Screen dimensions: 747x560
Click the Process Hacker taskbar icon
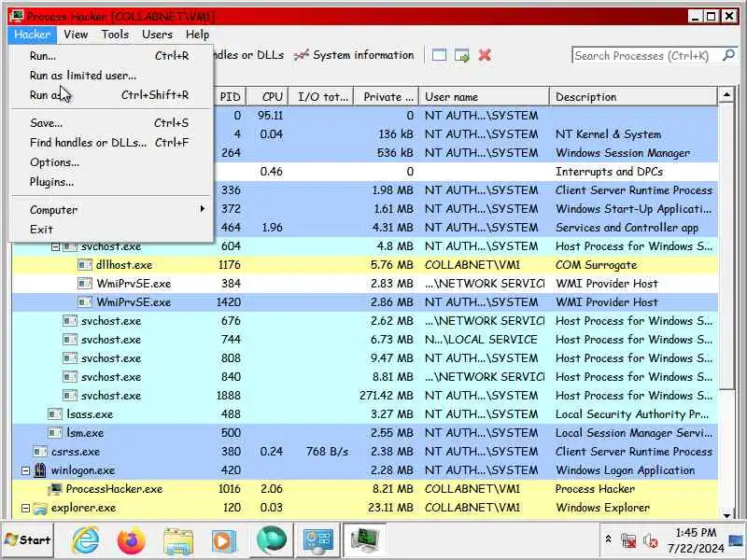pos(365,540)
